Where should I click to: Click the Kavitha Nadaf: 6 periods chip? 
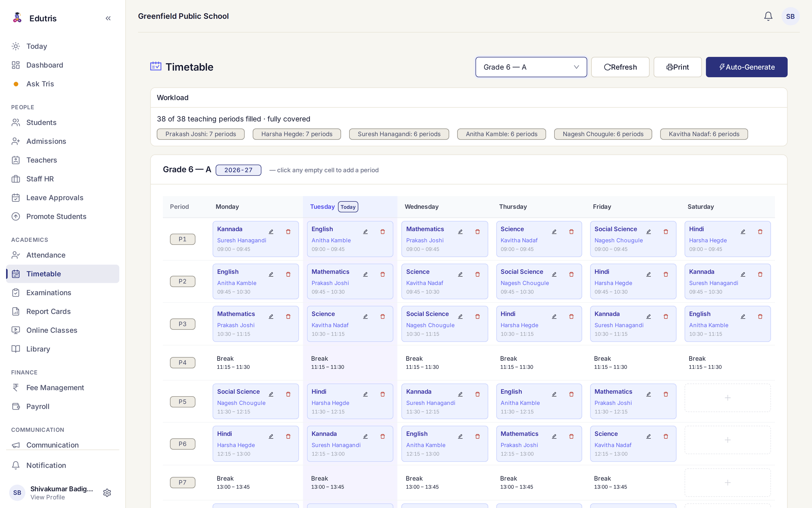(x=704, y=134)
